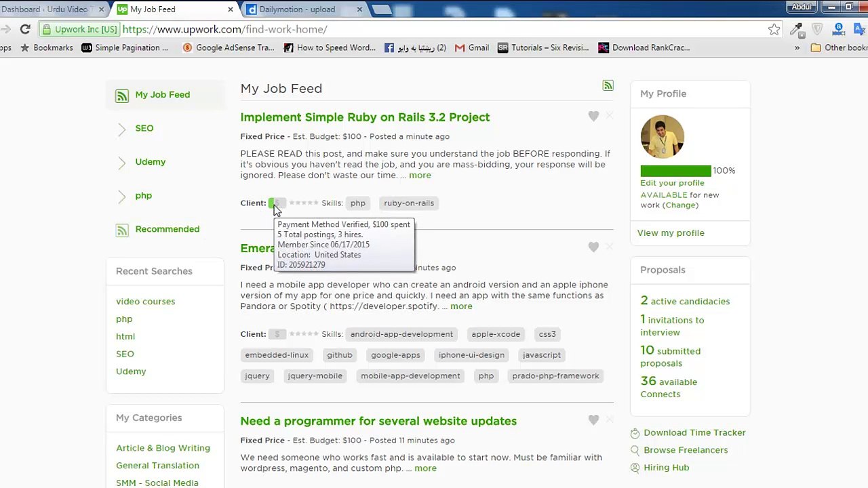Click the key extension icon in toolbar
868x488 pixels.
[796, 29]
